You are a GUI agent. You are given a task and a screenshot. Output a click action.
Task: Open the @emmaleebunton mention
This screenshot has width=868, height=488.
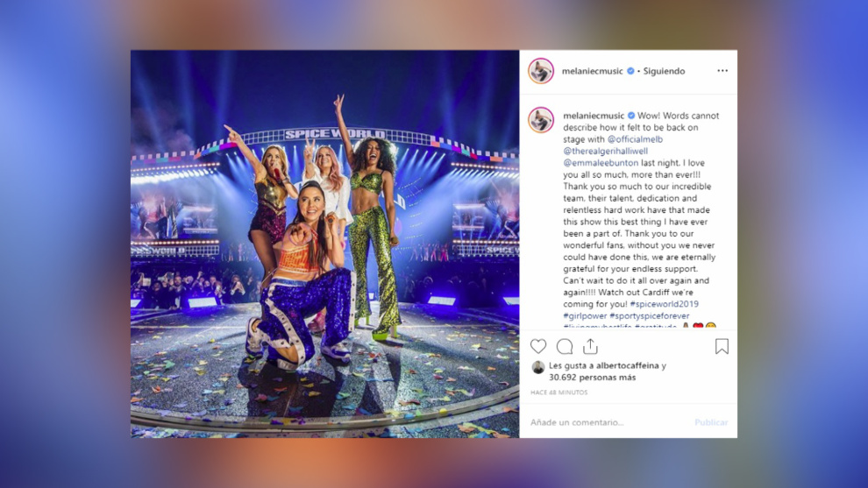pyautogui.click(x=601, y=163)
